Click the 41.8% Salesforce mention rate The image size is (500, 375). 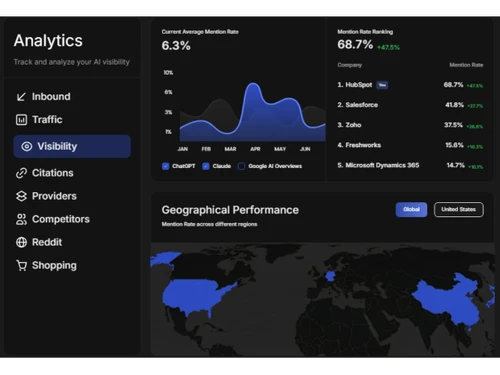tap(454, 105)
